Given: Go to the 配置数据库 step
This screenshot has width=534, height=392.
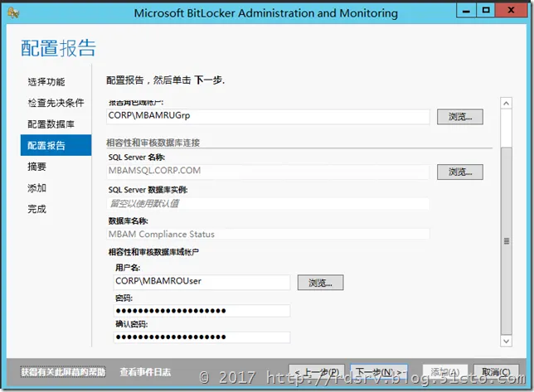Looking at the screenshot, I should tap(51, 124).
